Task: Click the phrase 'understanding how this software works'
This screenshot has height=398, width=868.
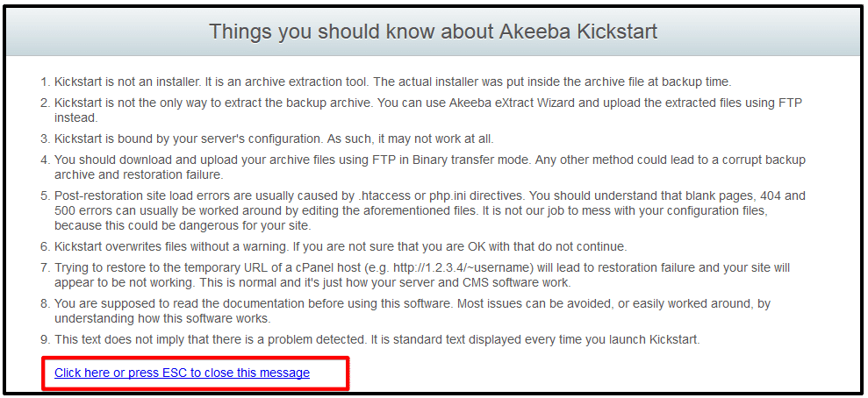Action: 161,318
